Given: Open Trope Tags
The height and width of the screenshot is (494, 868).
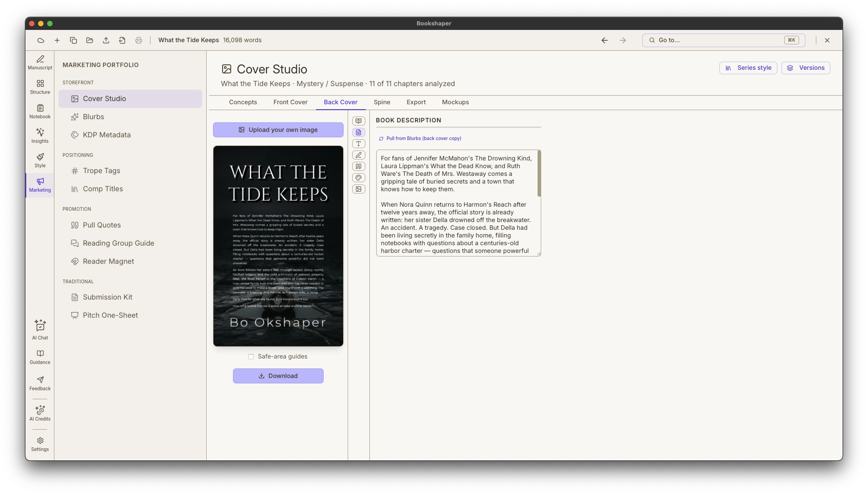Looking at the screenshot, I should 130,171.
